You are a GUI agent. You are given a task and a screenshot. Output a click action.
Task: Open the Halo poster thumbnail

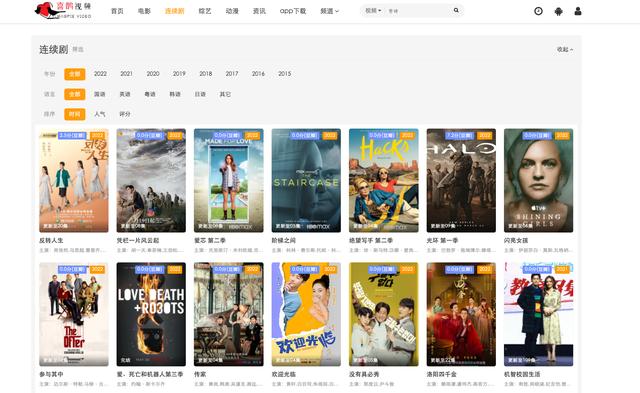pos(461,180)
